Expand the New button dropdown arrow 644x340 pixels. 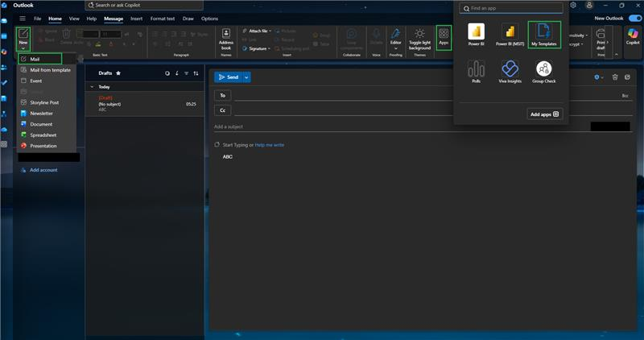pos(23,48)
